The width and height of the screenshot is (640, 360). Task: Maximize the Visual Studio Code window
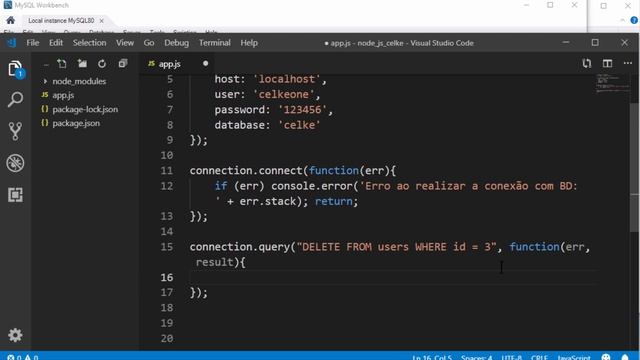click(595, 42)
